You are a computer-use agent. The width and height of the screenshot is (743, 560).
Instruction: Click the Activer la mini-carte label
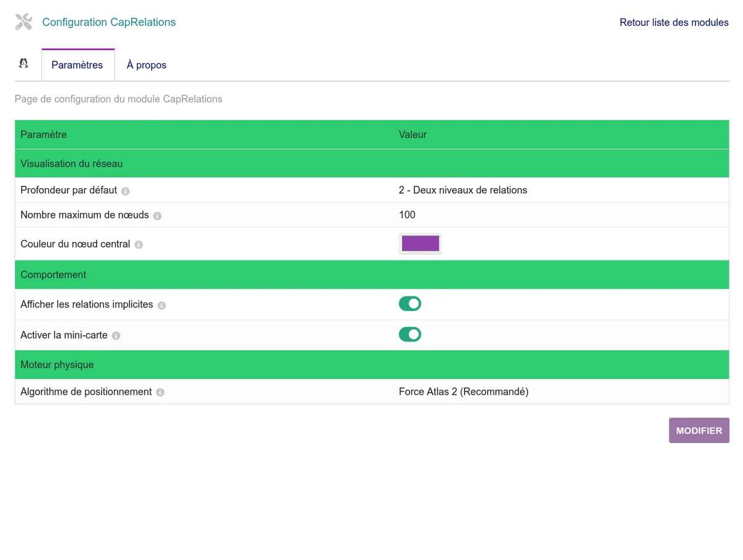64,335
